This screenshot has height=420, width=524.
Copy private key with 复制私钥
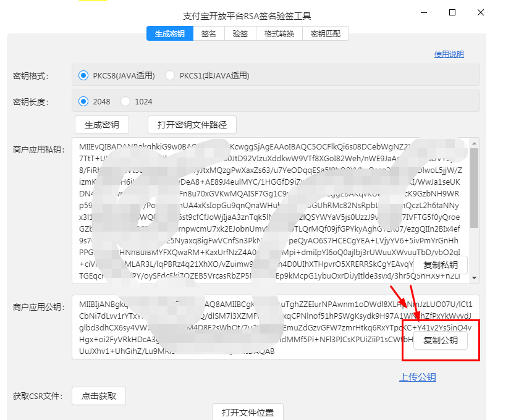(x=441, y=265)
